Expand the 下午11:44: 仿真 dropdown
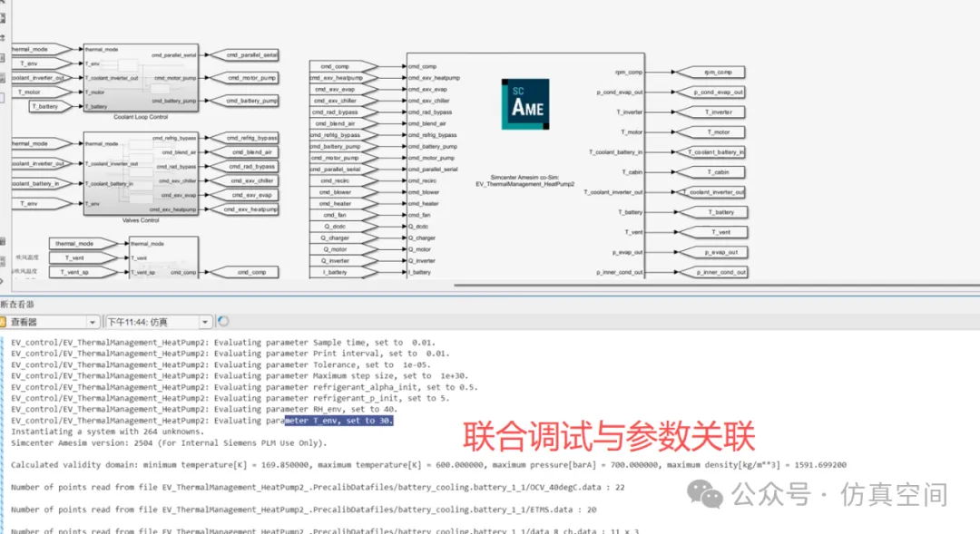This screenshot has height=534, width=980. (206, 322)
